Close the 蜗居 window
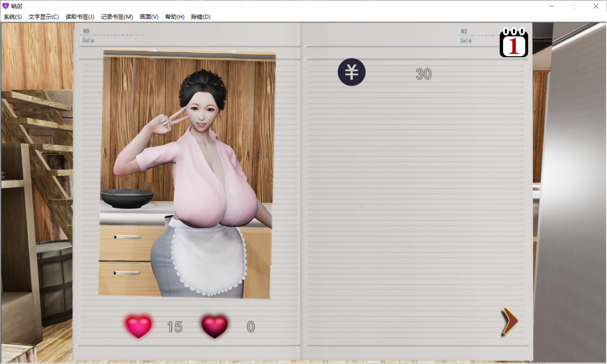The height and width of the screenshot is (364, 607). tap(595, 6)
